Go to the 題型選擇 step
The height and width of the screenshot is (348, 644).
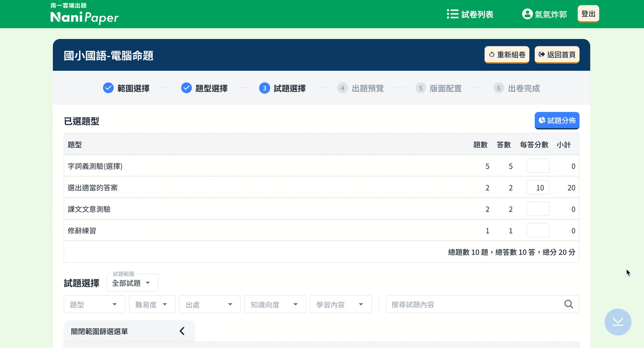pyautogui.click(x=212, y=89)
